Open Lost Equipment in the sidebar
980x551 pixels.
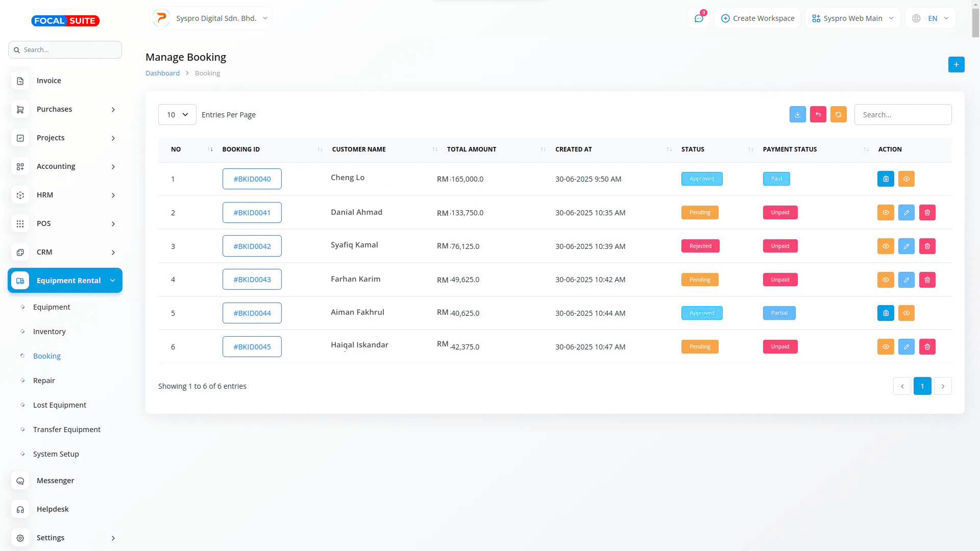tap(60, 405)
